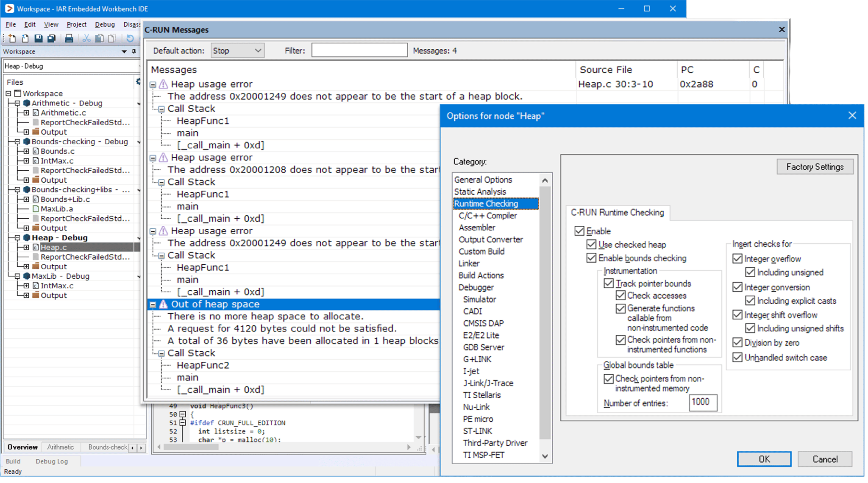Click the Number of entries field
The height and width of the screenshot is (483, 868).
tap(703, 402)
